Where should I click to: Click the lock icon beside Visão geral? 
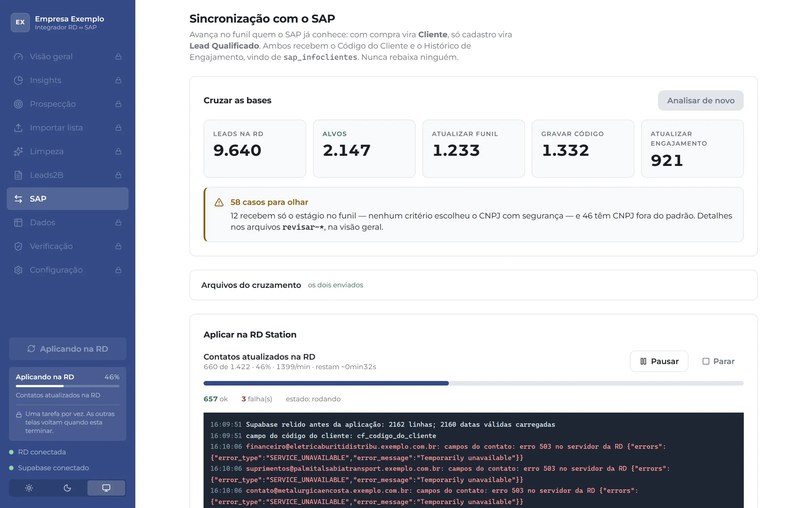[x=118, y=57]
